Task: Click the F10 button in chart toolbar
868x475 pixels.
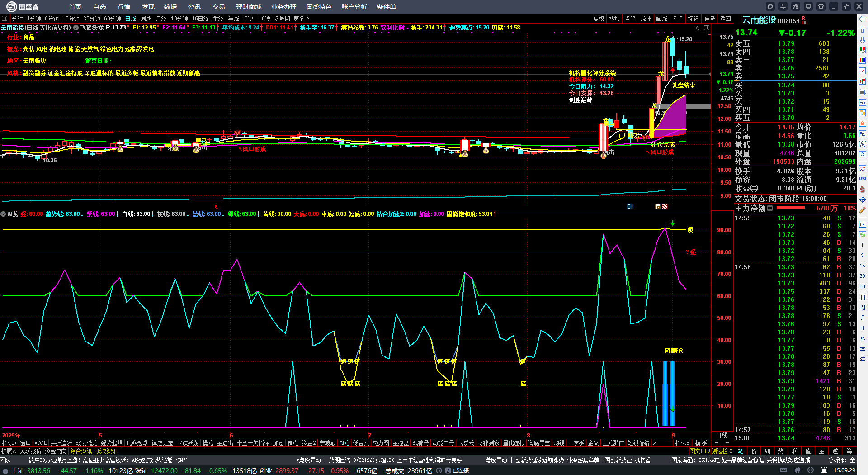Action: click(x=678, y=19)
